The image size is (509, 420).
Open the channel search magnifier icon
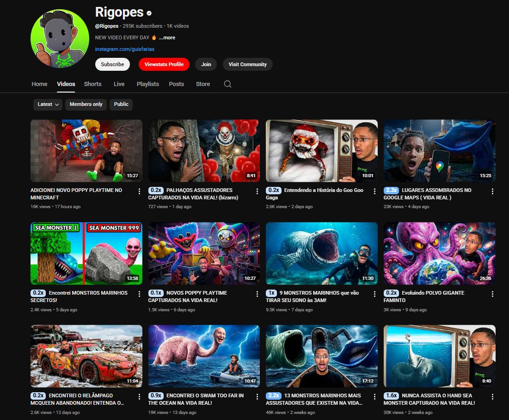pyautogui.click(x=227, y=84)
